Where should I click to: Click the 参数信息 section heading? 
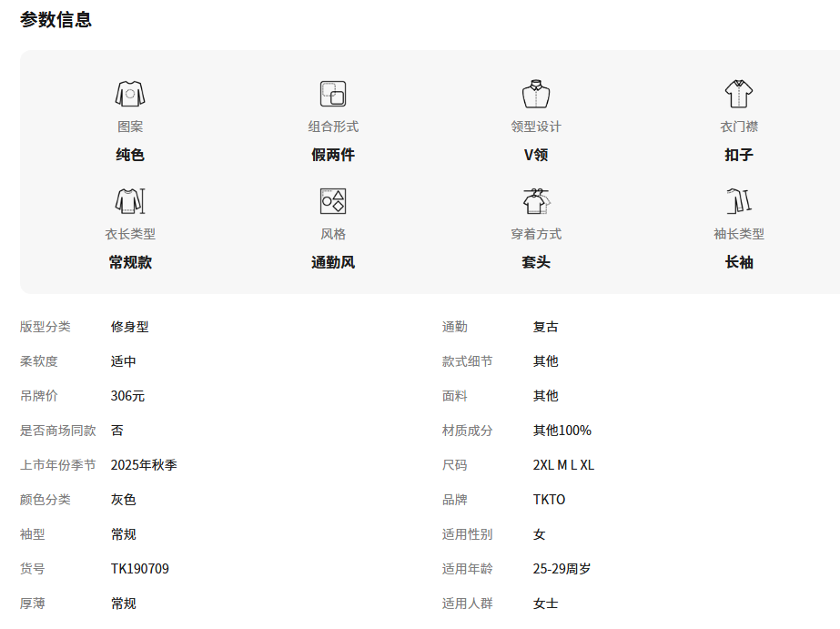tap(56, 19)
